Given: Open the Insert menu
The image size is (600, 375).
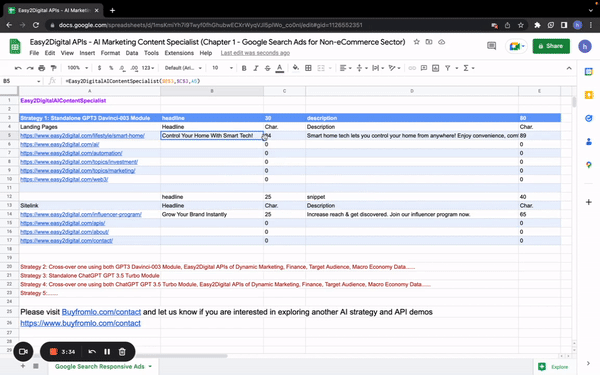Looking at the screenshot, I should tap(87, 53).
